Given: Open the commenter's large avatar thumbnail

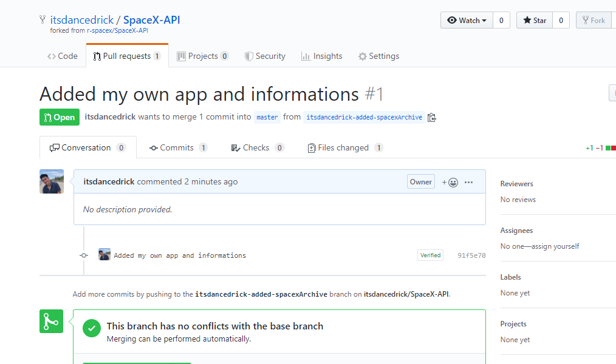Looking at the screenshot, I should point(52,181).
